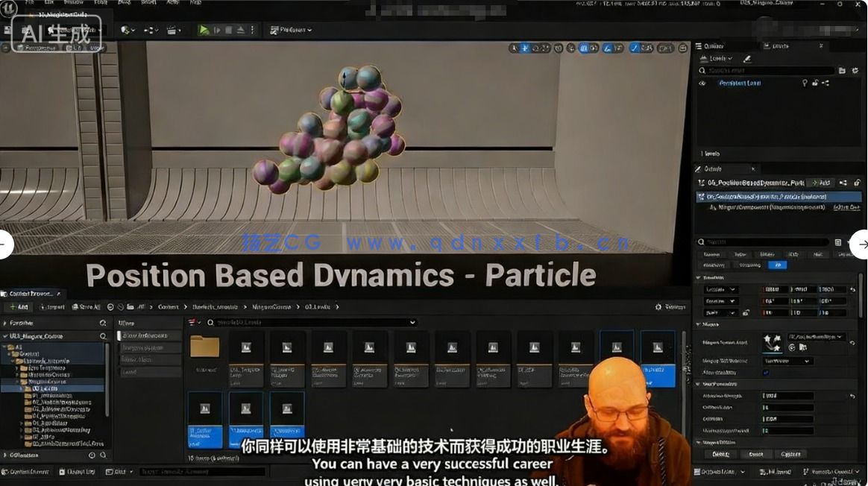
Task: Select the folder thumbnail in Content Browser
Action: 204,348
